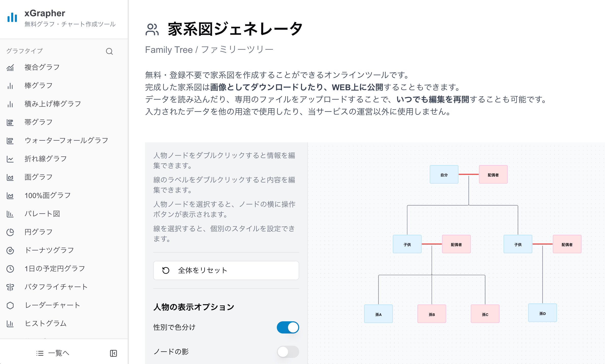This screenshot has width=605, height=364.
Task: Disable the 性別で色分け toggle
Action: click(x=288, y=327)
